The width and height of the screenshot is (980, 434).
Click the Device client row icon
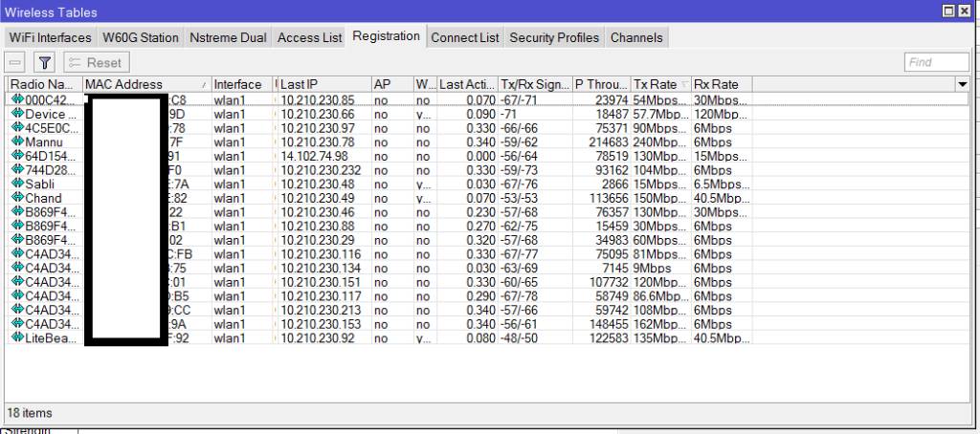pyautogui.click(x=17, y=114)
